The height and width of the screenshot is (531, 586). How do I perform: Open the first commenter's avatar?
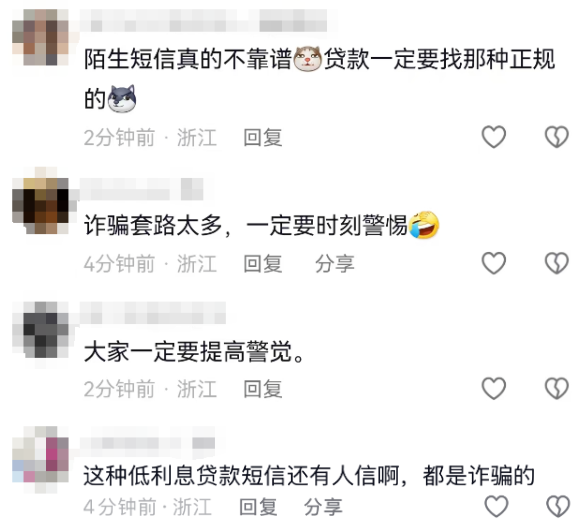[x=40, y=37]
